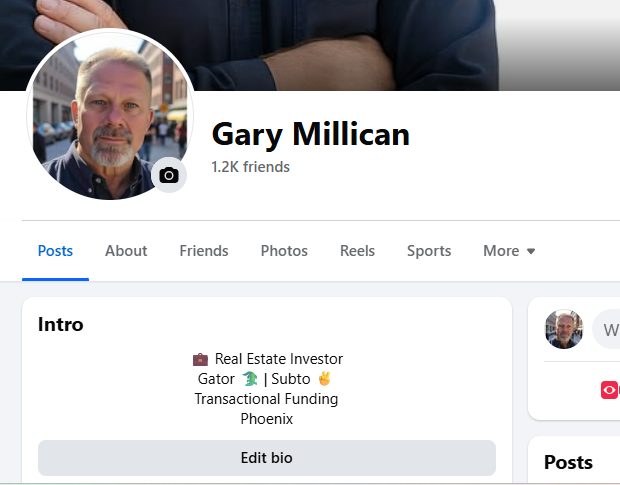Image resolution: width=620 pixels, height=485 pixels.
Task: Click the small avatar beside post composer
Action: (x=563, y=329)
